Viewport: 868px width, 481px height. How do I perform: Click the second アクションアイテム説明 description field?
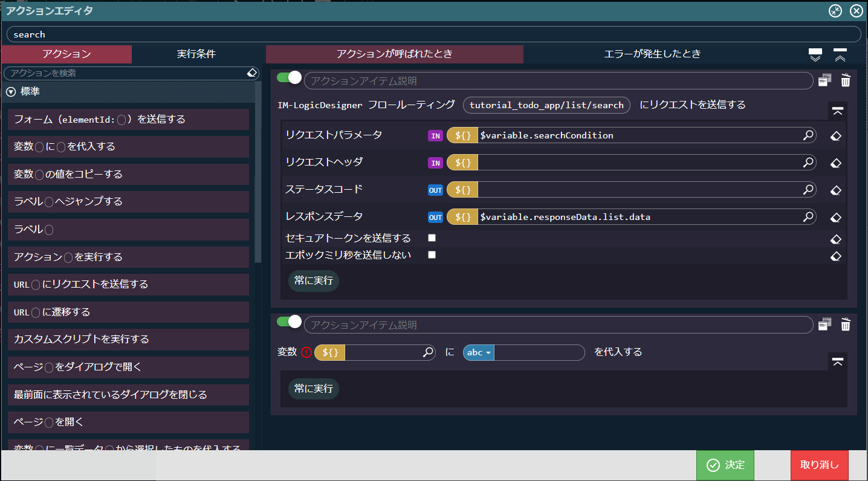[x=559, y=325]
